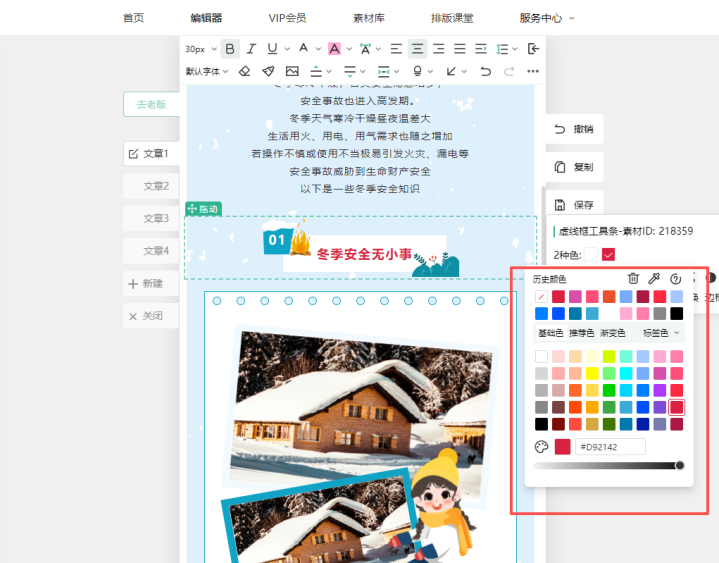Switch to the 推荐色 tab
Image resolution: width=719 pixels, height=563 pixels.
581,333
